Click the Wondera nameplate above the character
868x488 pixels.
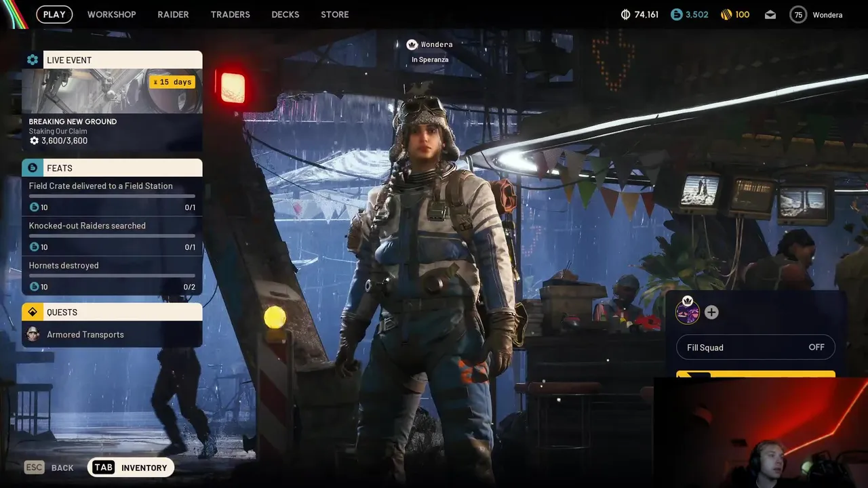(x=437, y=44)
